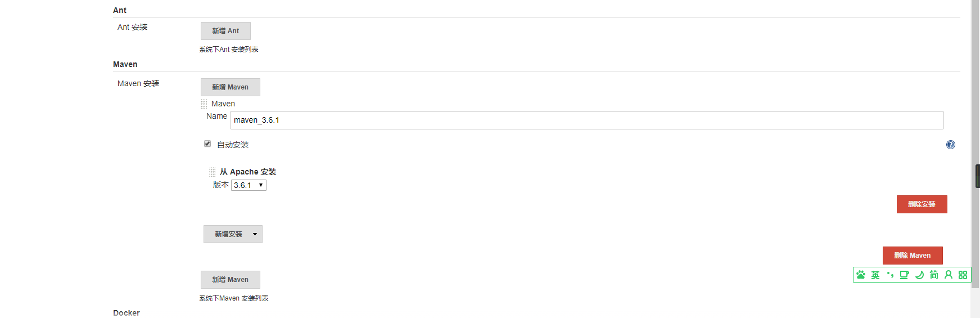Uncheck the 自动安装 checkbox
Screen dimensions: 980x318
coord(207,144)
